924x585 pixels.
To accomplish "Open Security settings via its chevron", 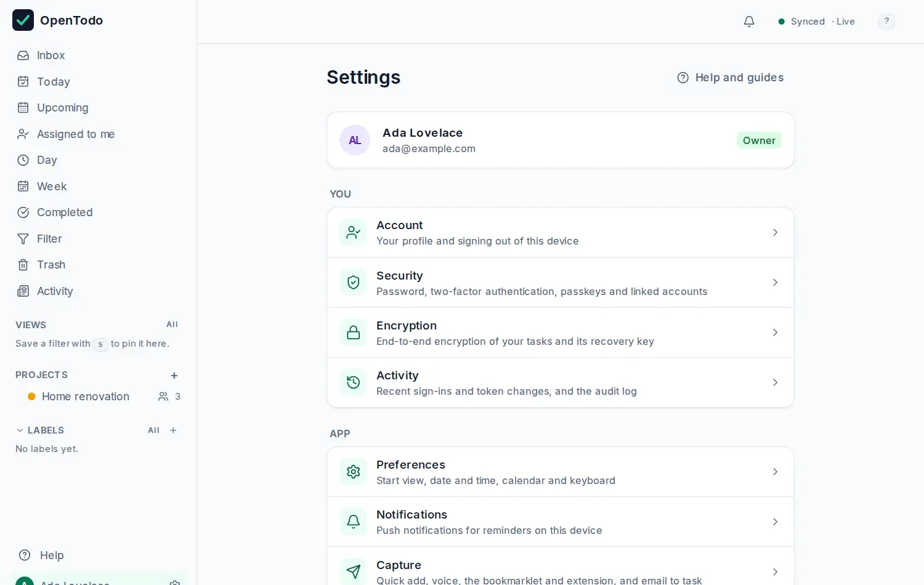I will pos(775,283).
